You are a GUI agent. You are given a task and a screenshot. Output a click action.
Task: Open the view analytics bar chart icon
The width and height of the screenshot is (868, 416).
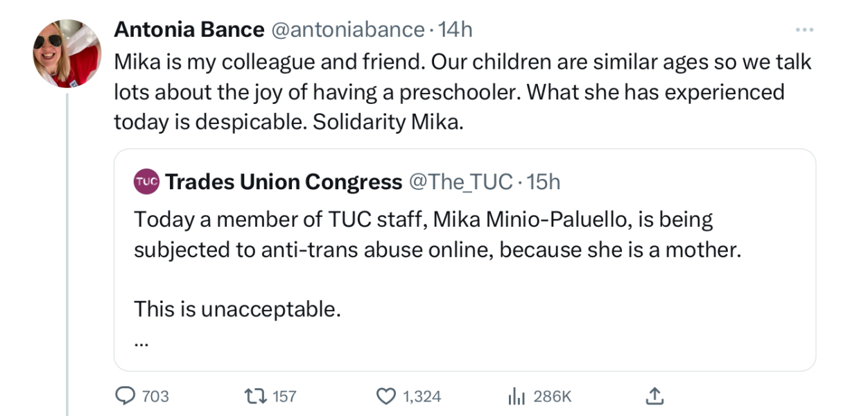515,396
